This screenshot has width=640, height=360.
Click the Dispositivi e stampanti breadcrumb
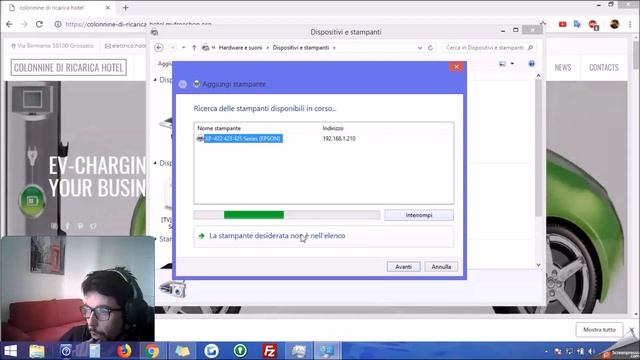(300, 48)
